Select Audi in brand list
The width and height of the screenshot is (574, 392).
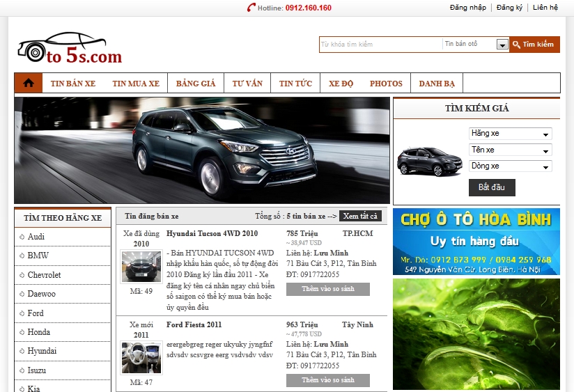click(x=36, y=237)
